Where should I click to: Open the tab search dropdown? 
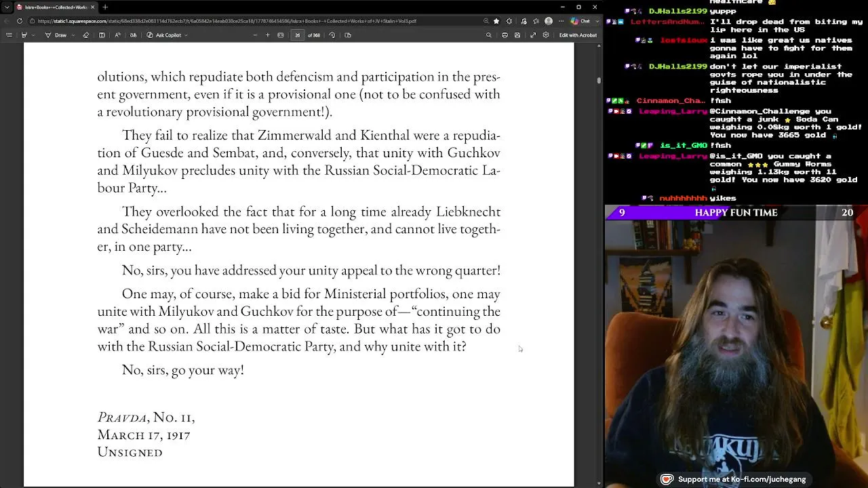(7, 7)
